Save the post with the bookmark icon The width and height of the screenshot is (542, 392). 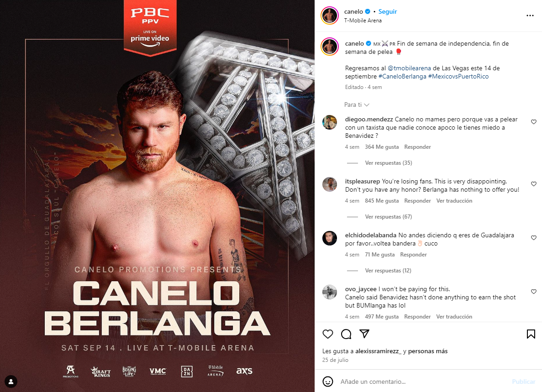531,334
